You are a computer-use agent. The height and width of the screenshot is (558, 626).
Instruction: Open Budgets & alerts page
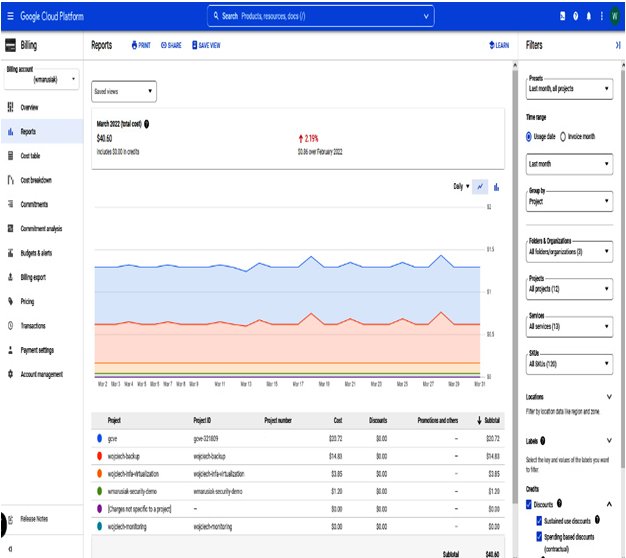pos(42,253)
